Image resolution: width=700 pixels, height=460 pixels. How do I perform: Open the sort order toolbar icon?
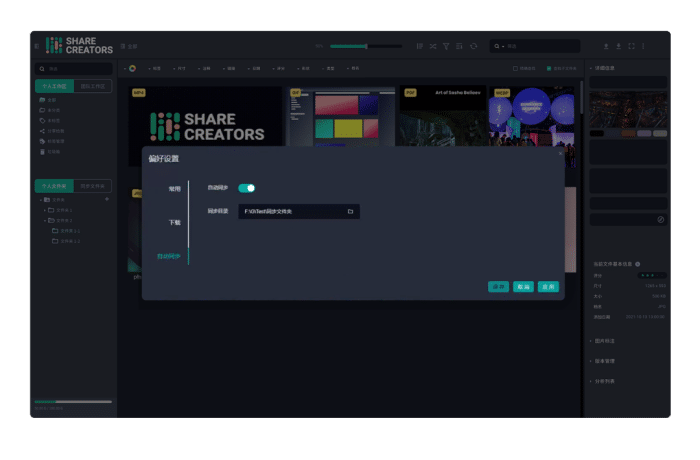[420, 46]
